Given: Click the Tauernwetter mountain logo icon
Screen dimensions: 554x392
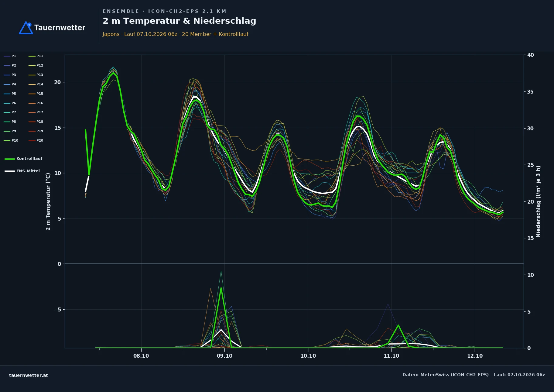Looking at the screenshot, I should coord(26,28).
